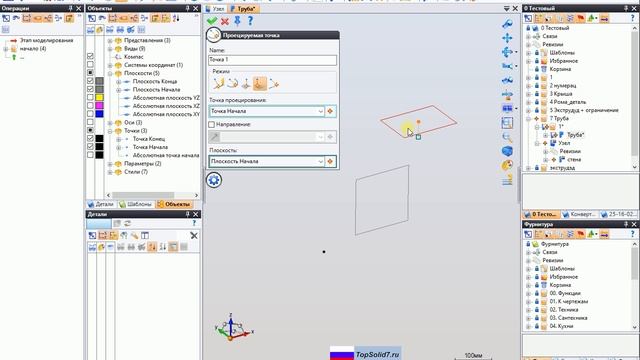Click the red flag icon in Тестовый panel
This screenshot has height=360, width=640.
coord(581,18)
